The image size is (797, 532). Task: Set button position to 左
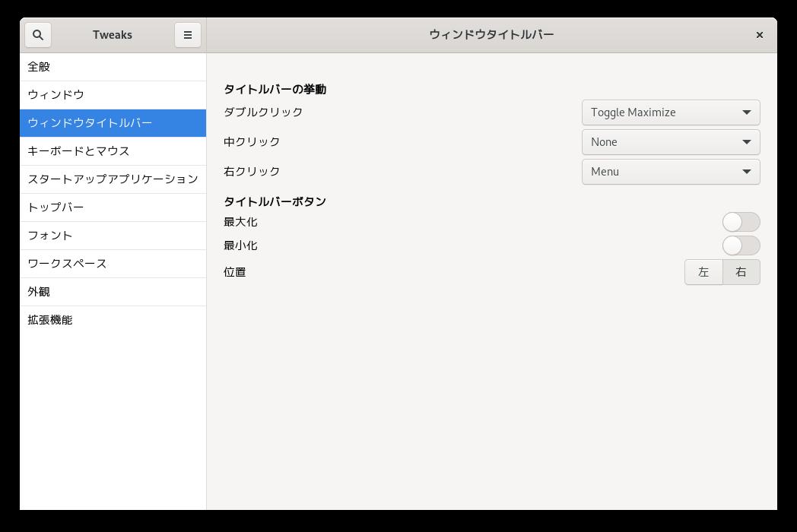(703, 272)
